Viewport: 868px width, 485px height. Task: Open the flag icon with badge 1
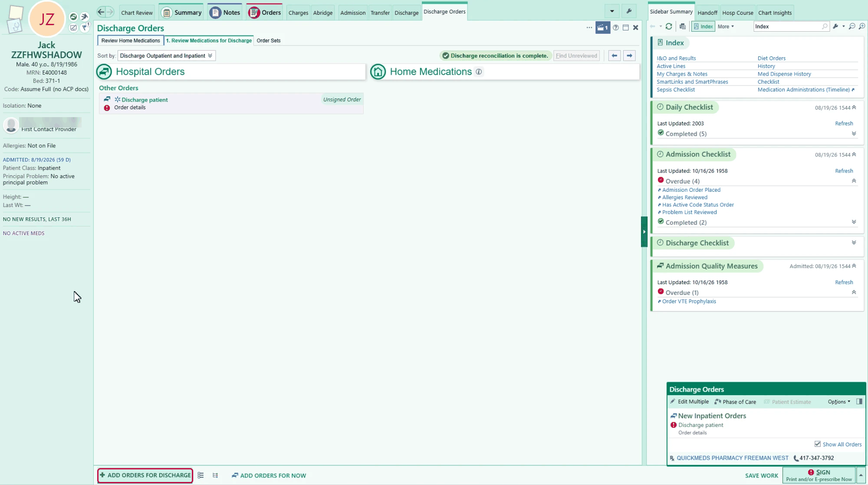[85, 27]
